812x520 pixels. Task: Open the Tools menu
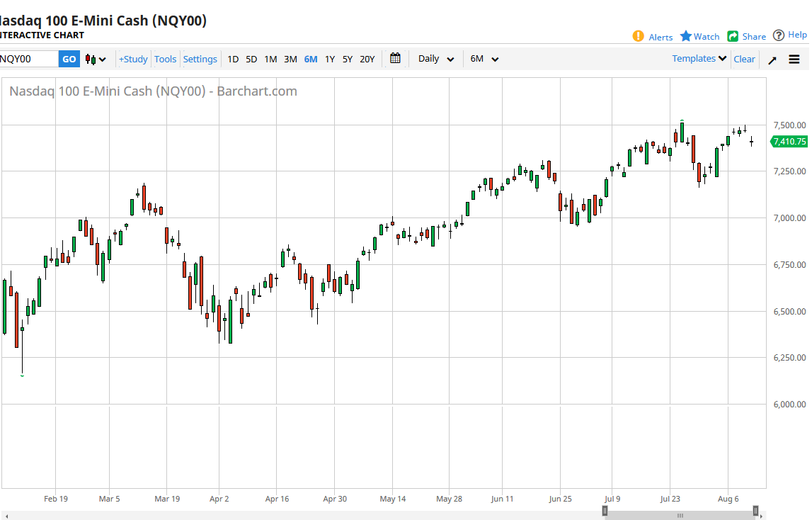coord(165,60)
